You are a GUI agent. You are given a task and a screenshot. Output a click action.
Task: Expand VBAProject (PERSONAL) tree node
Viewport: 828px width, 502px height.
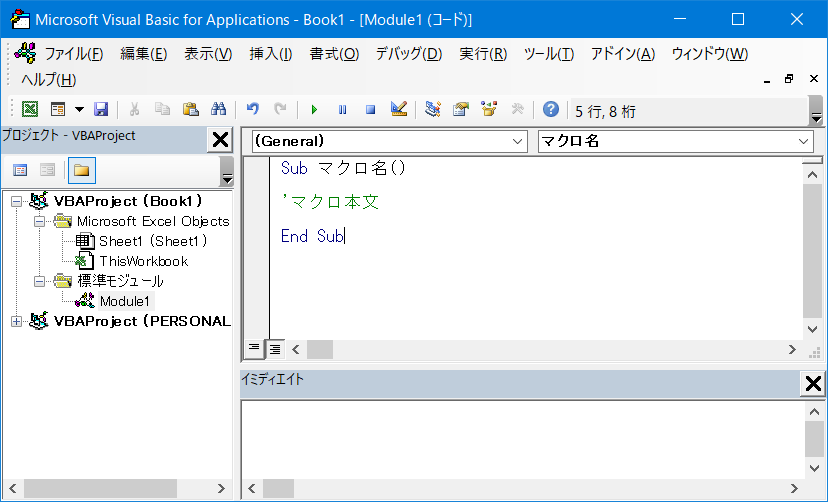[16, 321]
